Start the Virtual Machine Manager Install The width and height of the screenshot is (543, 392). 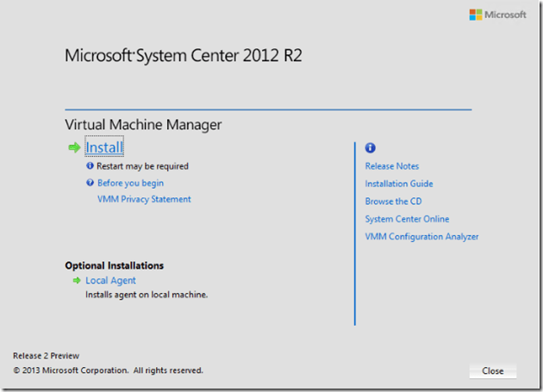pyautogui.click(x=103, y=147)
